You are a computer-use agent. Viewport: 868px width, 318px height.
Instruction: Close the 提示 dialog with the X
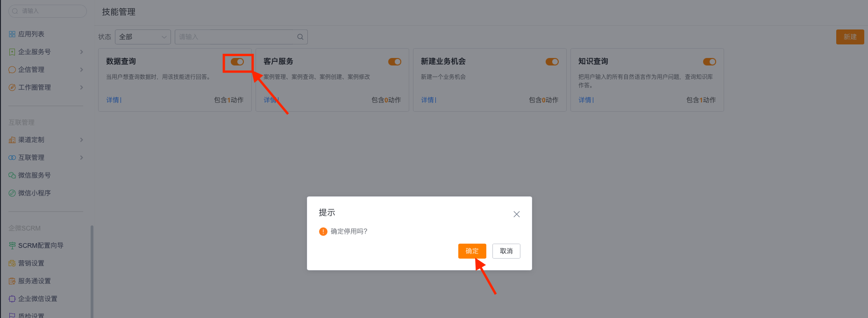tap(516, 214)
